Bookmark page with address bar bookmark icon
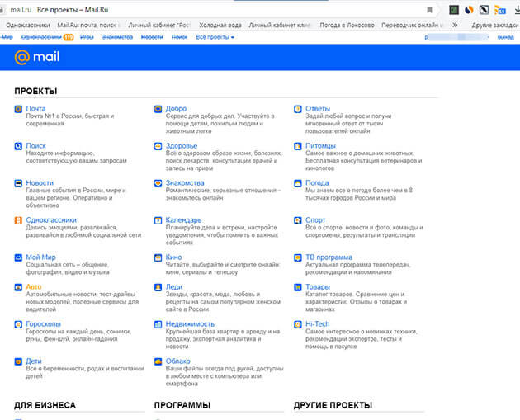Screen dimensions: 520x420 (429, 10)
